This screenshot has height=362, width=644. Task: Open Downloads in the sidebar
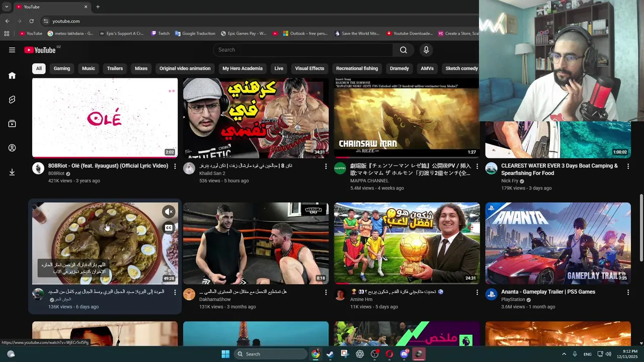point(12,172)
